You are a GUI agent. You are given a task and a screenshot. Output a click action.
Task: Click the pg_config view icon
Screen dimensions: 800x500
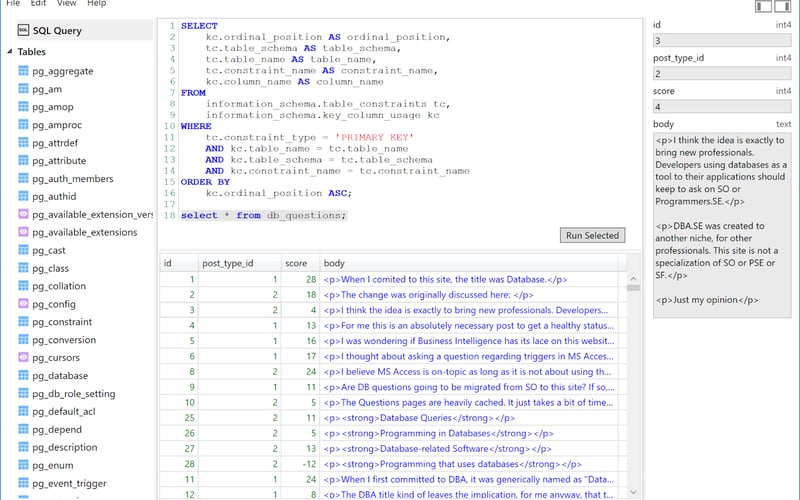click(23, 304)
